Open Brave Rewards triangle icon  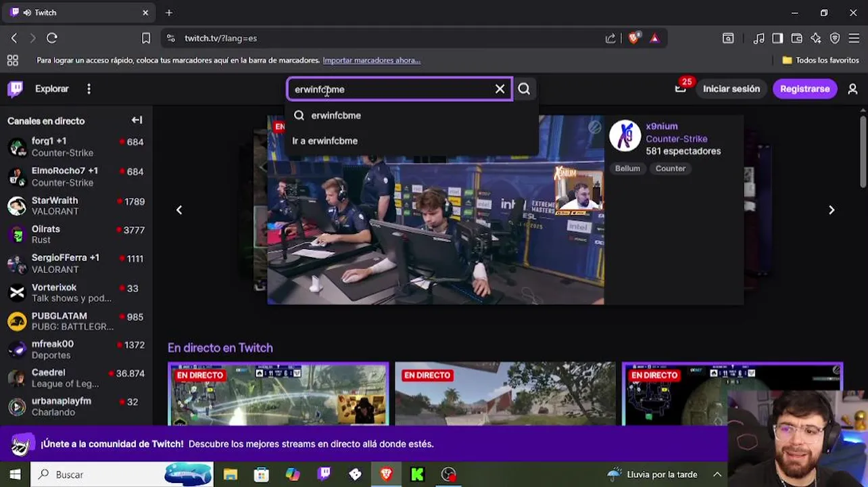point(654,38)
